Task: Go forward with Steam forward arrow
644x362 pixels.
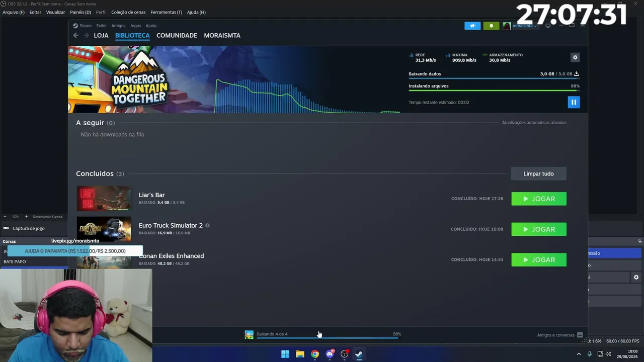Action: tap(86, 35)
